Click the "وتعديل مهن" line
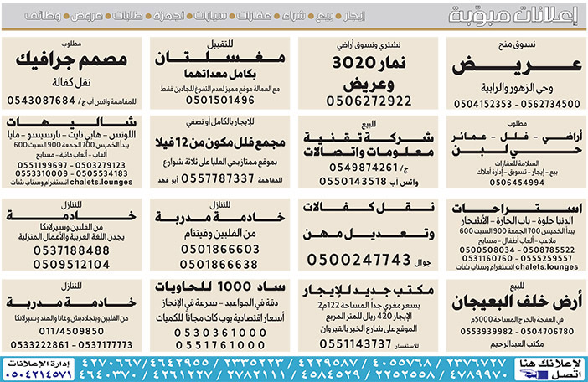The image size is (588, 382). pyautogui.click(x=369, y=233)
